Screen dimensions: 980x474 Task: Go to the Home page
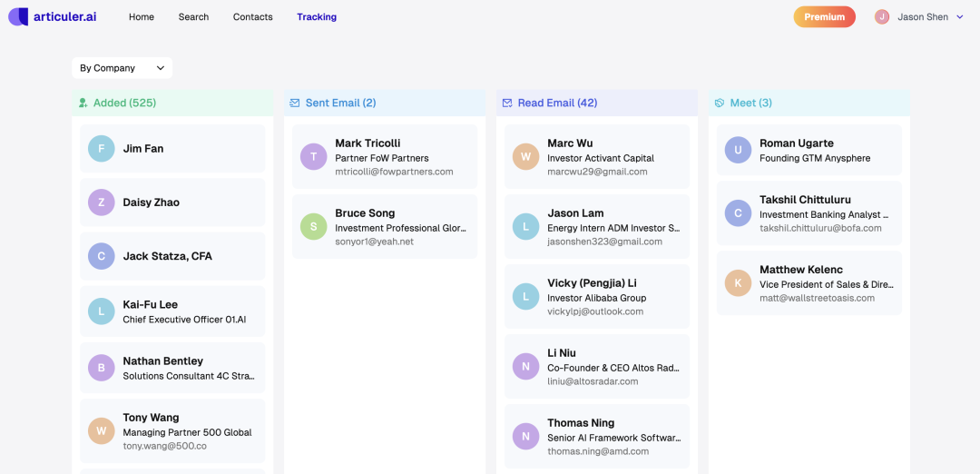click(x=142, y=17)
